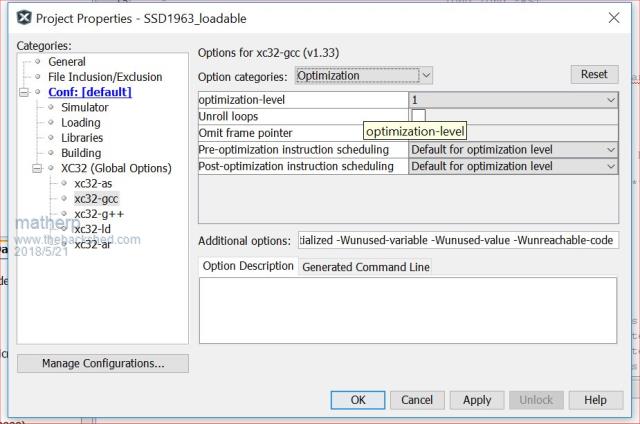Toggle Unroll loops checkbox
640x424 pixels.
[x=418, y=116]
